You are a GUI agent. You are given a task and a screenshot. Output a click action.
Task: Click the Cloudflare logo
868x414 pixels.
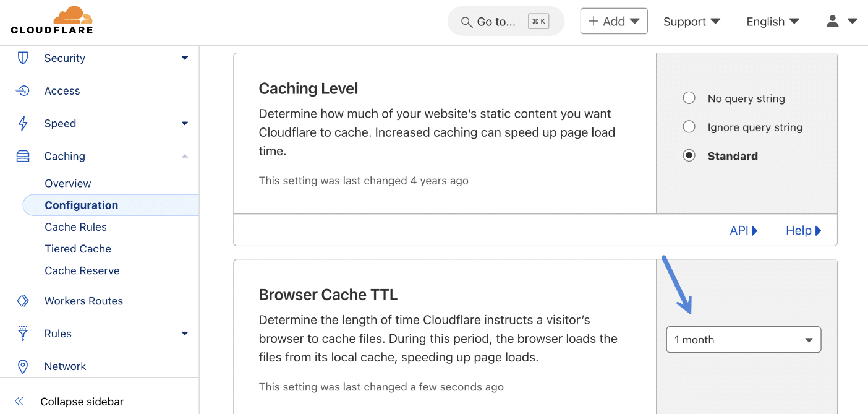point(53,20)
